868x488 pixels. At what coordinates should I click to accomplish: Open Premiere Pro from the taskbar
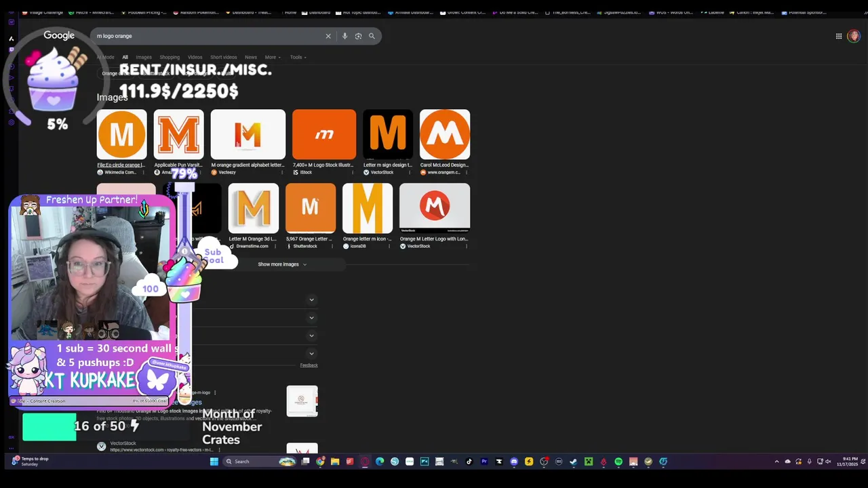click(484, 462)
